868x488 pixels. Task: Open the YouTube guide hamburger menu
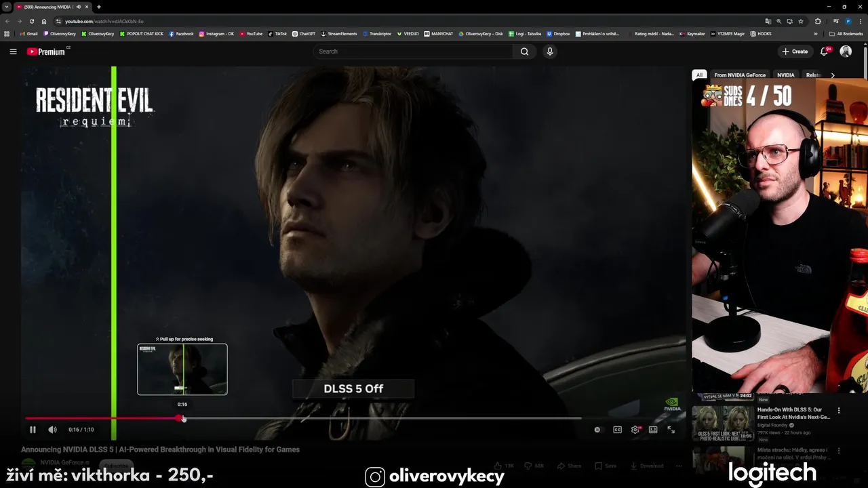13,52
